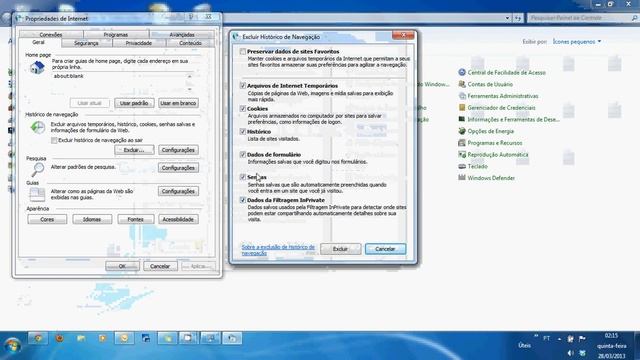The width and height of the screenshot is (640, 360).
Task: Open Windows Defender
Action: tap(491, 178)
